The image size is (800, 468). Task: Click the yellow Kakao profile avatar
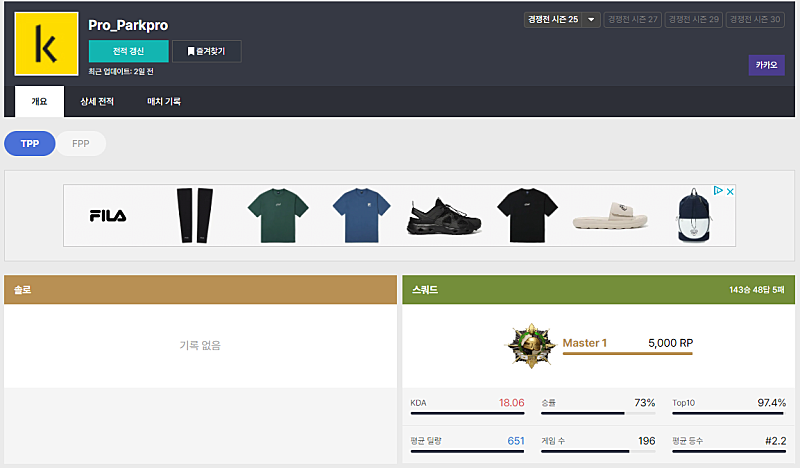point(46,44)
